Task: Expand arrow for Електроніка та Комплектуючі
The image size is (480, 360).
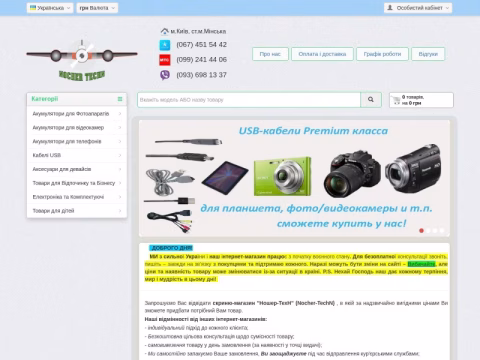Action: point(120,197)
